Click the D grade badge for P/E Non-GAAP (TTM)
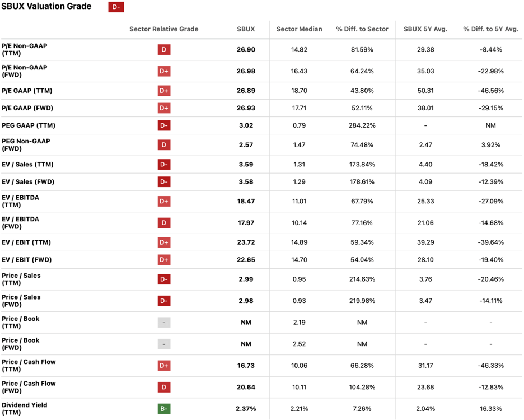Screen dimensions: 524x420 point(163,50)
